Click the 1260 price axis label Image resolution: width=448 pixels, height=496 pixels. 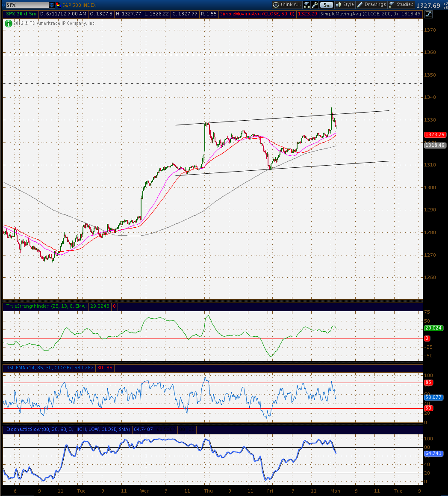point(430,277)
